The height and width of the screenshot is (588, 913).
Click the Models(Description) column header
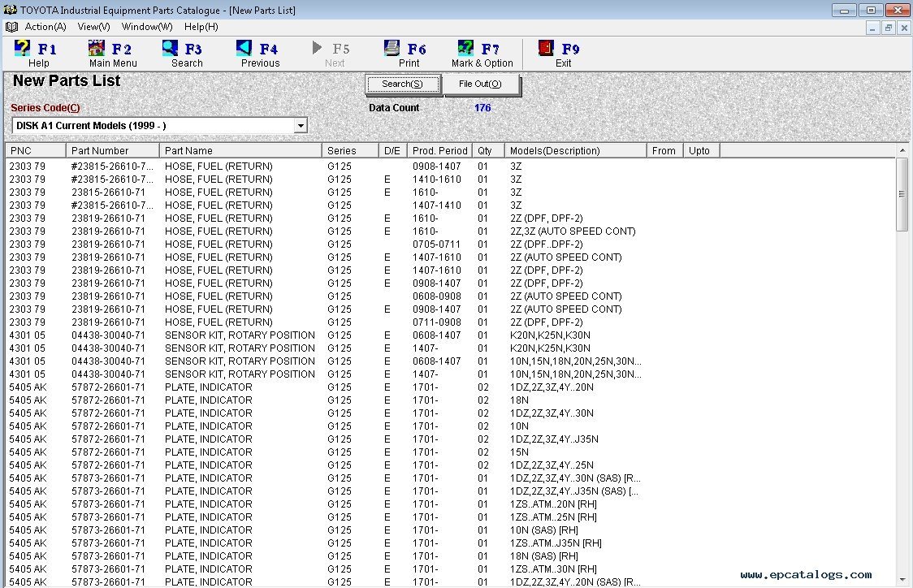tap(576, 151)
